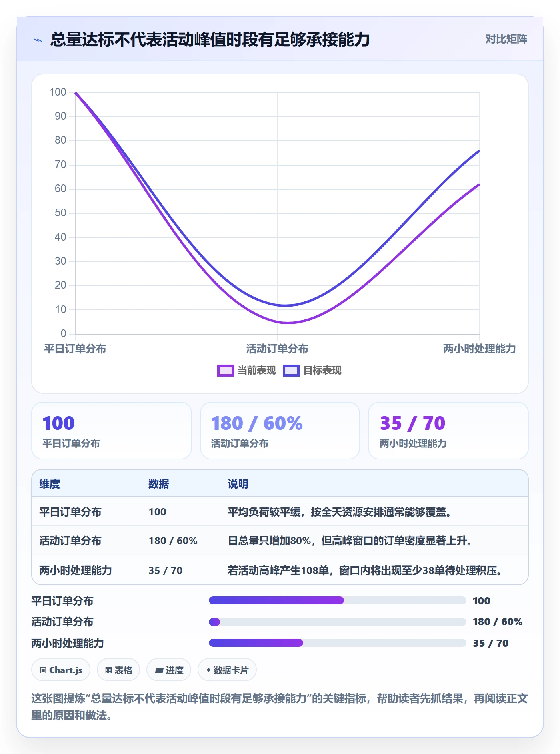Click the 两小时处理能力 table row name
This screenshot has height=754, width=560.
tap(76, 570)
